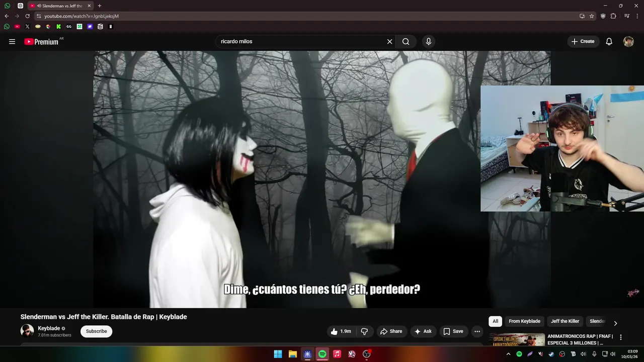Like the video with 1.9m likes
The height and width of the screenshot is (362, 644).
(341, 331)
